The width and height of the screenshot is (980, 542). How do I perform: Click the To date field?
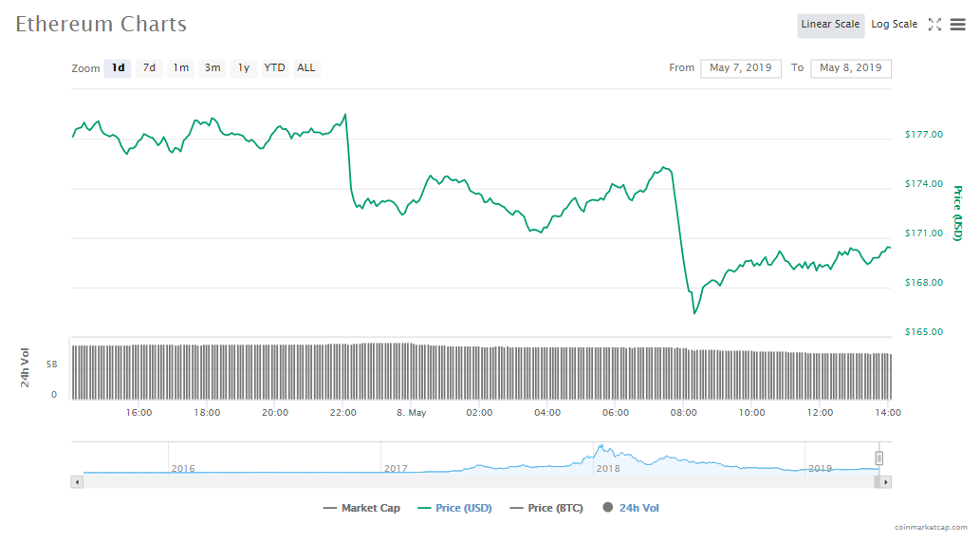(x=851, y=68)
